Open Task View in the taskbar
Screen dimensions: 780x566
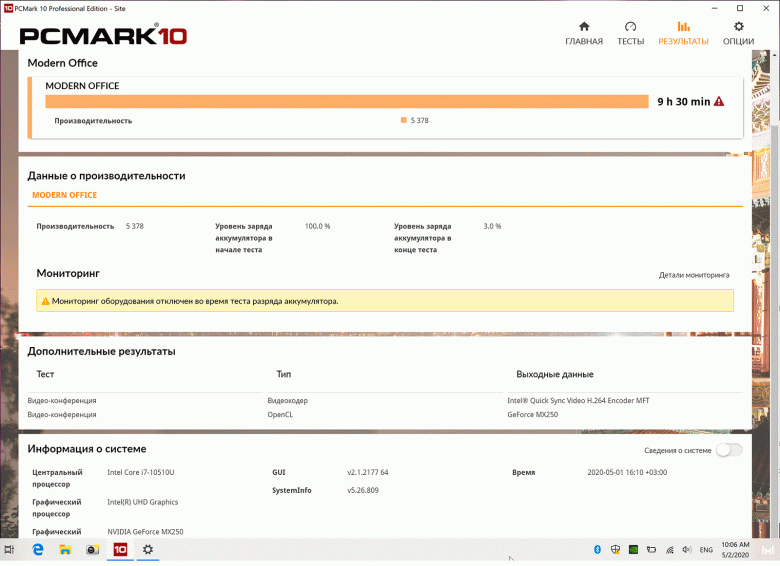9,550
